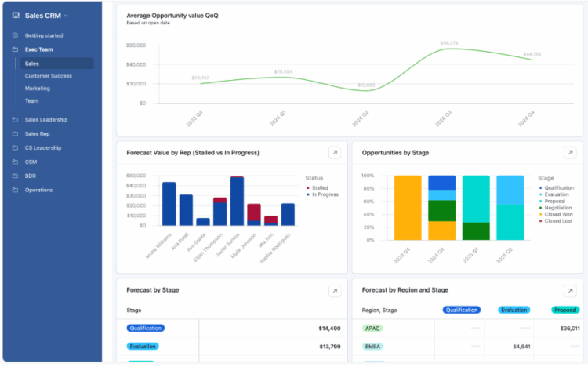The height and width of the screenshot is (367, 588).
Task: Open the Team page under Exec Team
Action: coord(31,100)
